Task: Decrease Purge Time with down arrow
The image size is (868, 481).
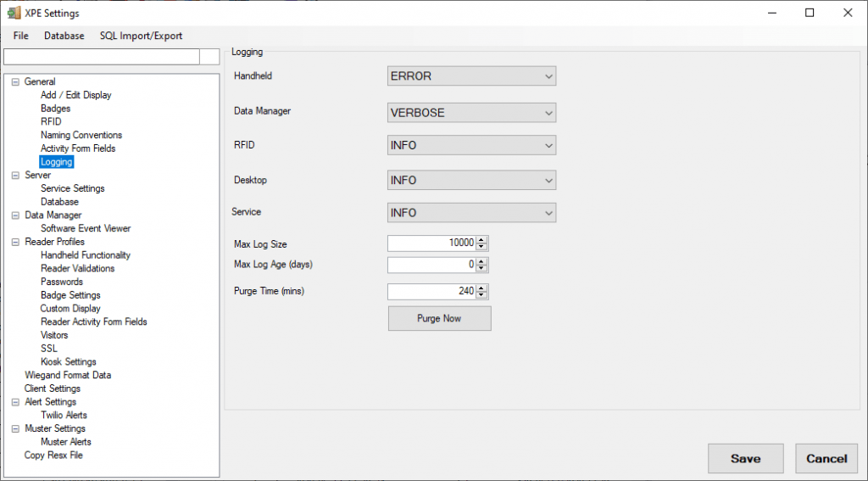Action: coord(481,295)
